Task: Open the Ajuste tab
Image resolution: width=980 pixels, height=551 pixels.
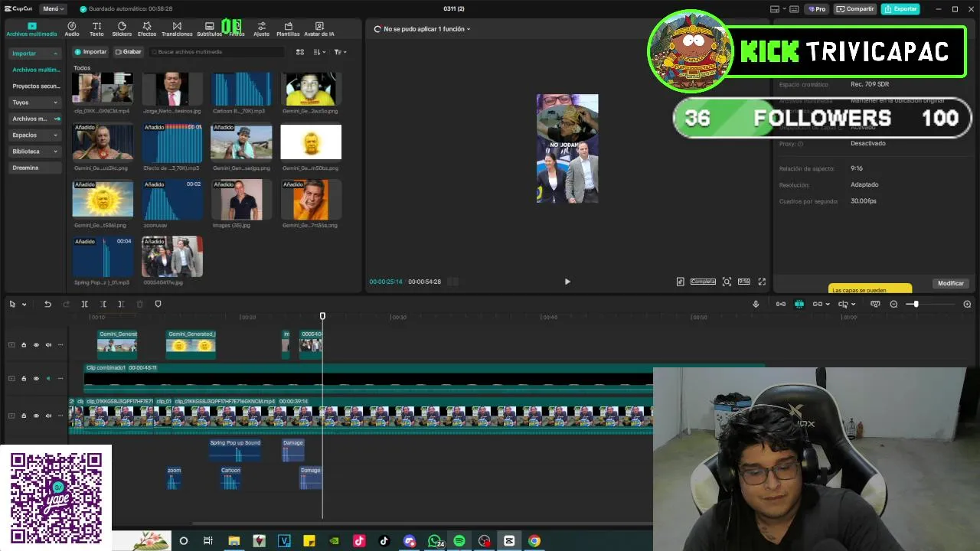Action: tap(262, 29)
